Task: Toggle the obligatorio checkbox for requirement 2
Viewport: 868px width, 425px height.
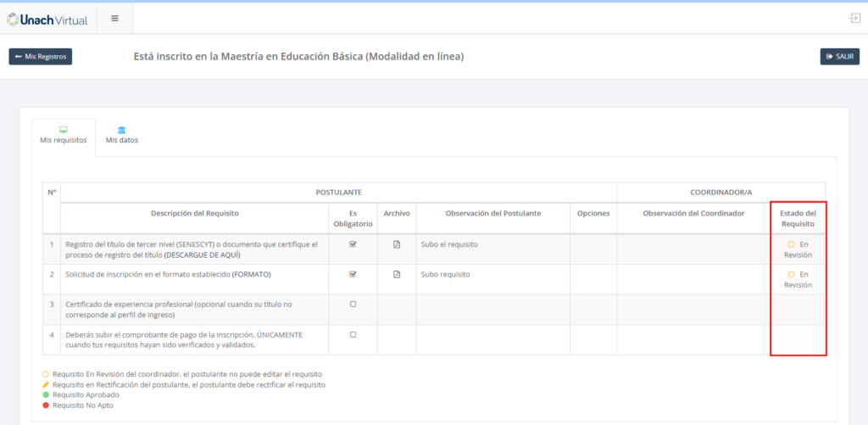Action: pyautogui.click(x=353, y=274)
